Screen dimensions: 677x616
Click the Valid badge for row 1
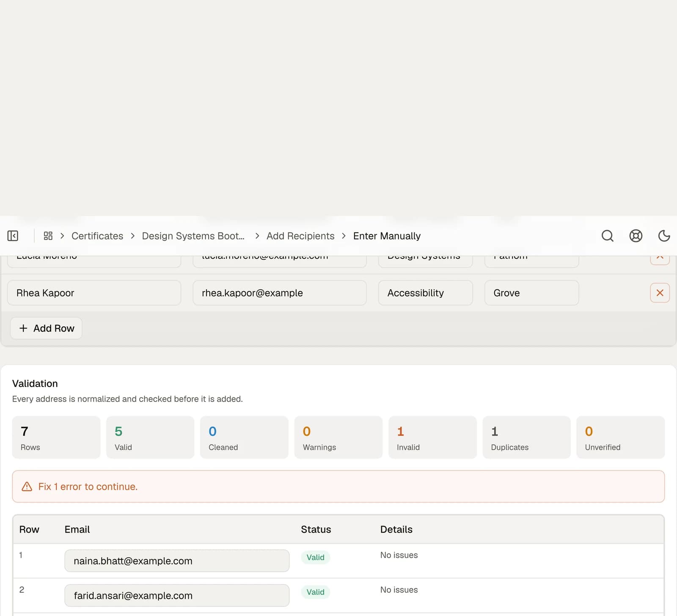click(x=316, y=558)
